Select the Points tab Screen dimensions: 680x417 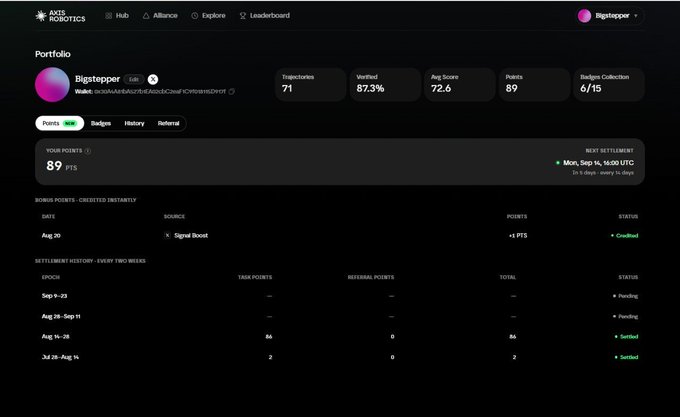[59, 123]
